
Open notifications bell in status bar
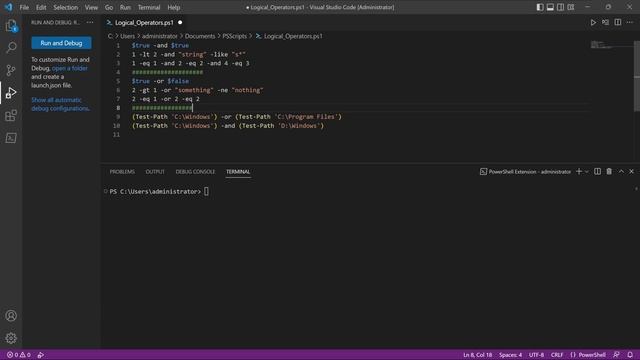click(x=630, y=355)
